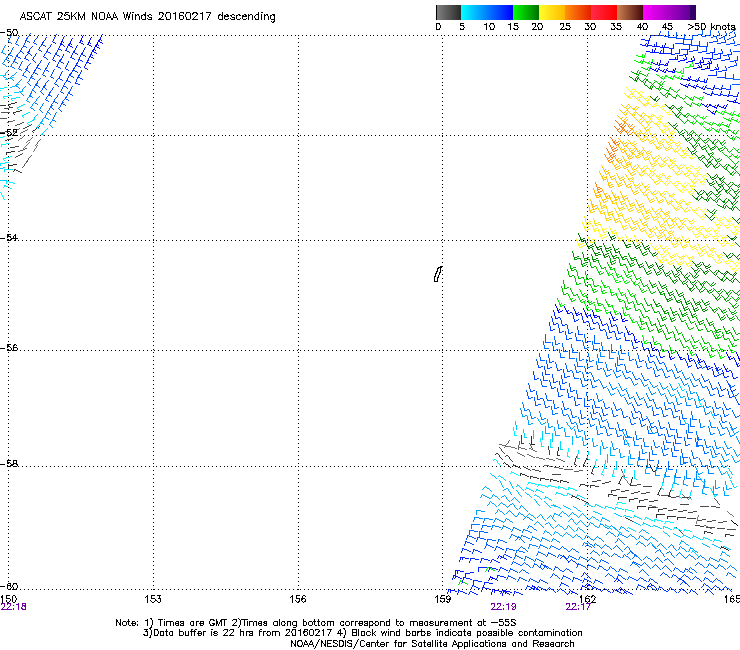
Task: Click the "-58" latitude label
Action: (x=9, y=464)
